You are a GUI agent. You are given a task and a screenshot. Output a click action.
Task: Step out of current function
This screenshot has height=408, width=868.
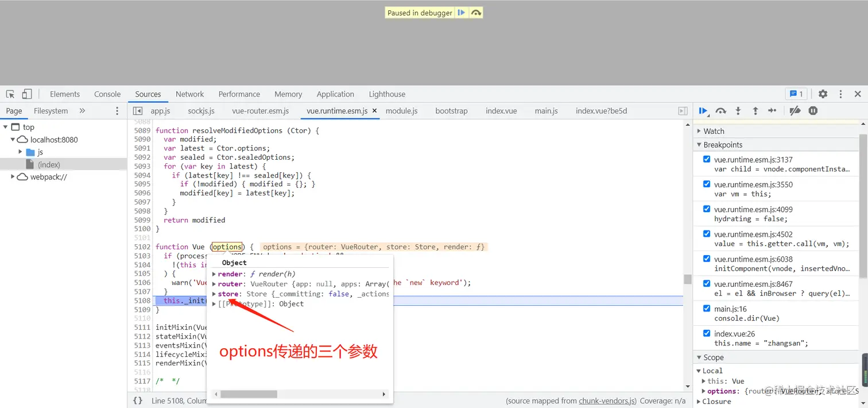(755, 111)
